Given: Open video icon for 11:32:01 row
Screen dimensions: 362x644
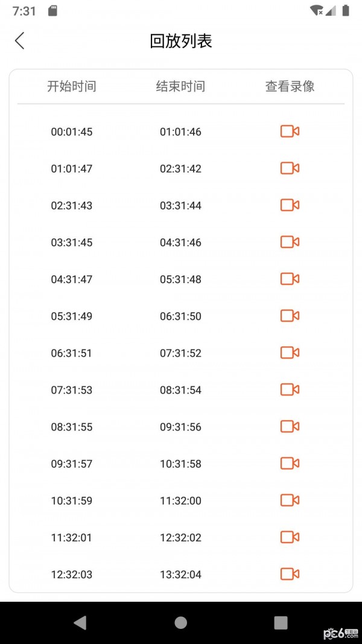Looking at the screenshot, I should pyautogui.click(x=290, y=537).
